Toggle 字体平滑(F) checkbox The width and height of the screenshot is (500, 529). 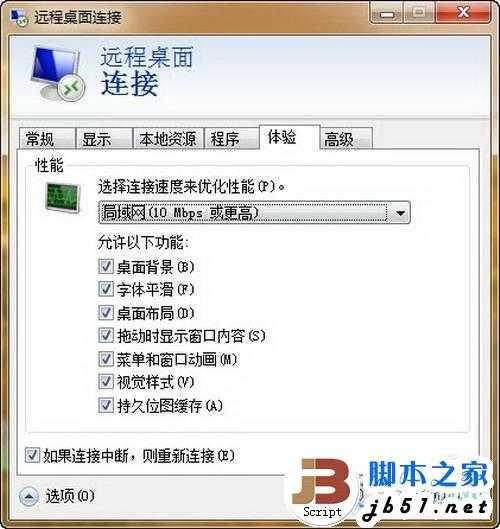click(x=106, y=289)
